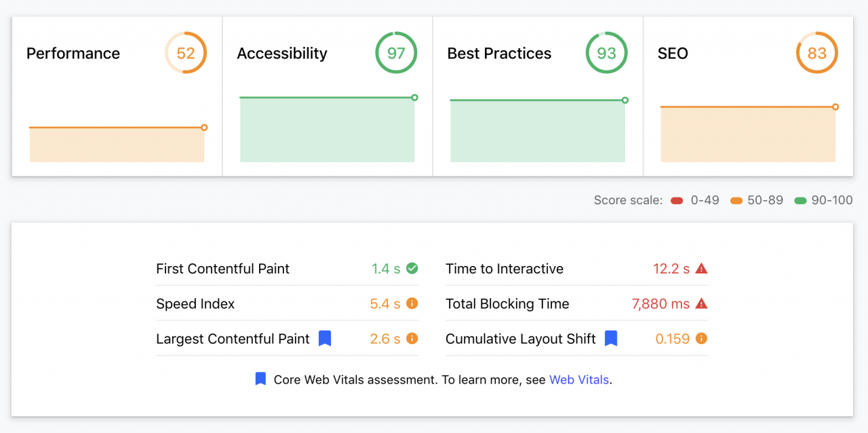Viewport: 868px width, 433px height.
Task: Open the Web Vitals link
Action: [579, 380]
